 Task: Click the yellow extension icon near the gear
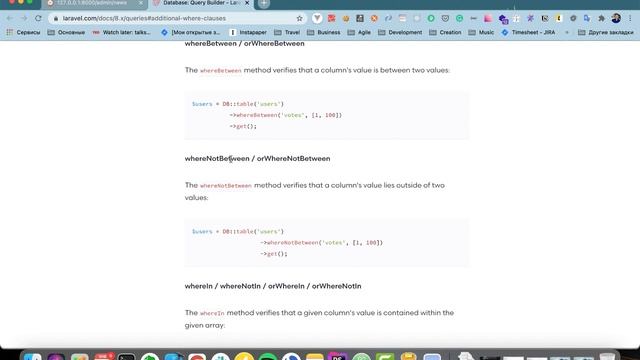click(559, 18)
